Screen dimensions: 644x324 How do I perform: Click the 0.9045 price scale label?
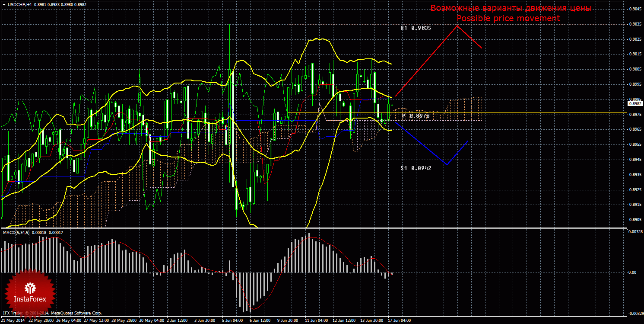[634, 9]
